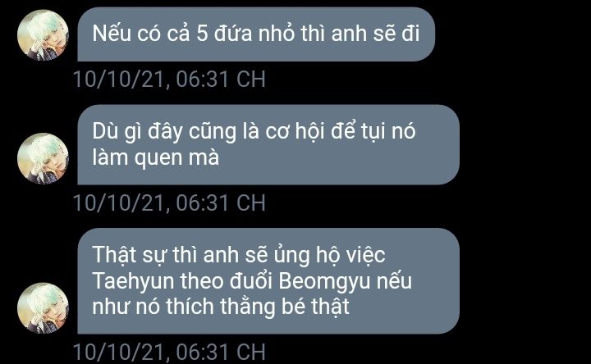Click the timestamp under the last message
This screenshot has width=591, height=364.
(169, 352)
